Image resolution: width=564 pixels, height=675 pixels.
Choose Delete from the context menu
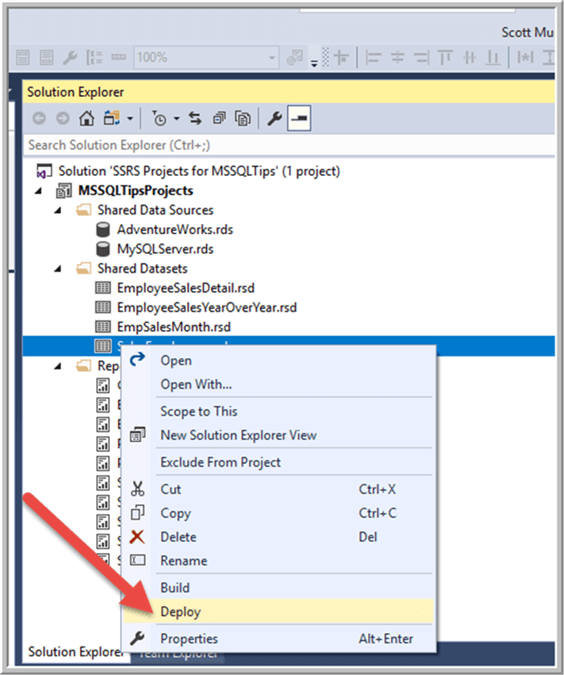click(x=279, y=537)
